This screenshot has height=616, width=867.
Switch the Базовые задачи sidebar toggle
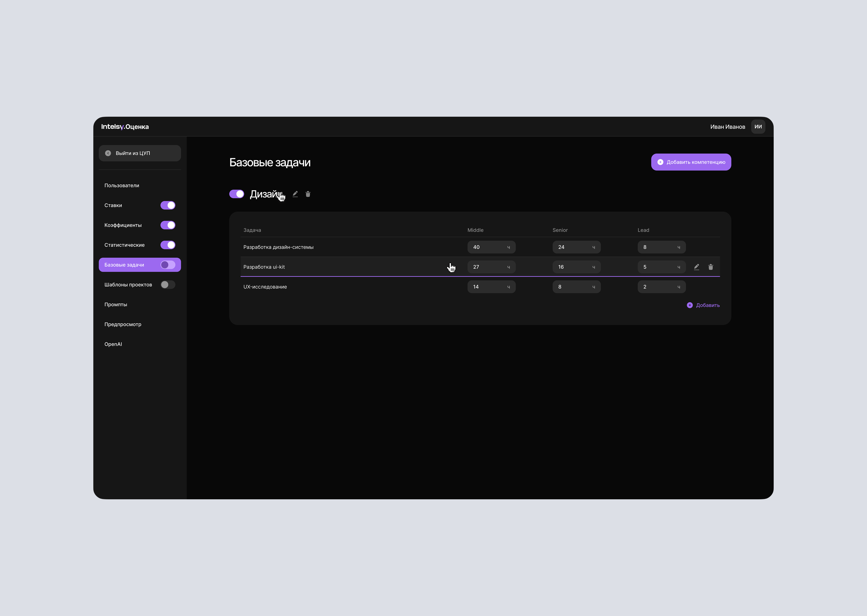point(168,265)
